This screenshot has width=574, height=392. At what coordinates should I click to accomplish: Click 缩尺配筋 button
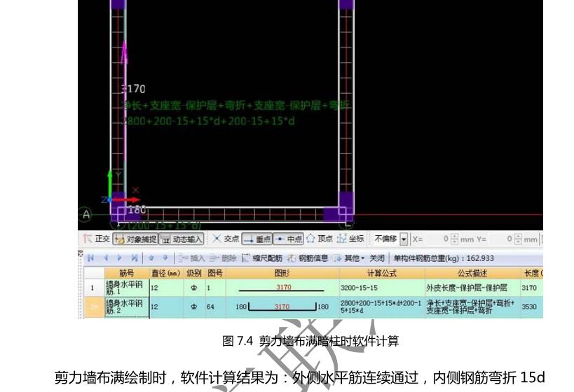(261, 258)
